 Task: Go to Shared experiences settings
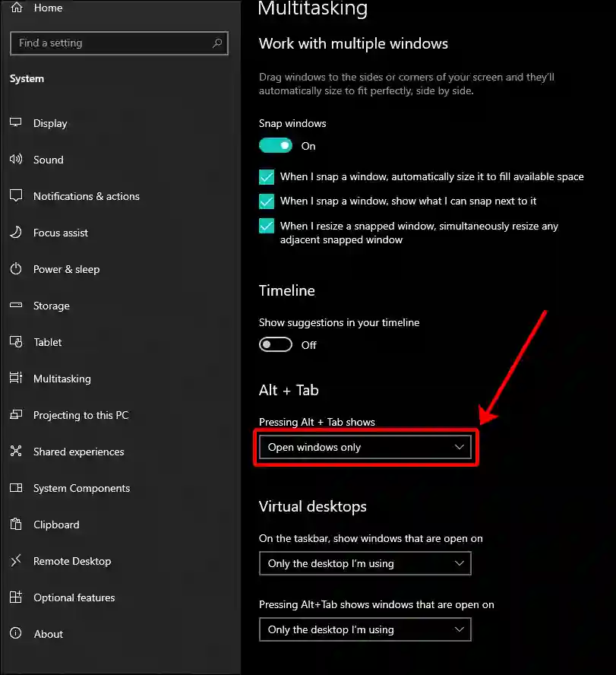(x=79, y=452)
